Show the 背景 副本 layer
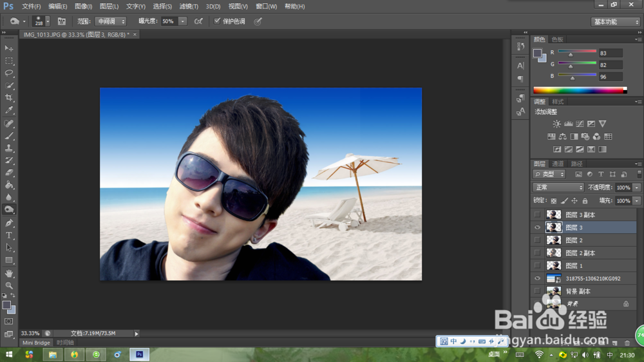644x362 pixels. pyautogui.click(x=537, y=291)
